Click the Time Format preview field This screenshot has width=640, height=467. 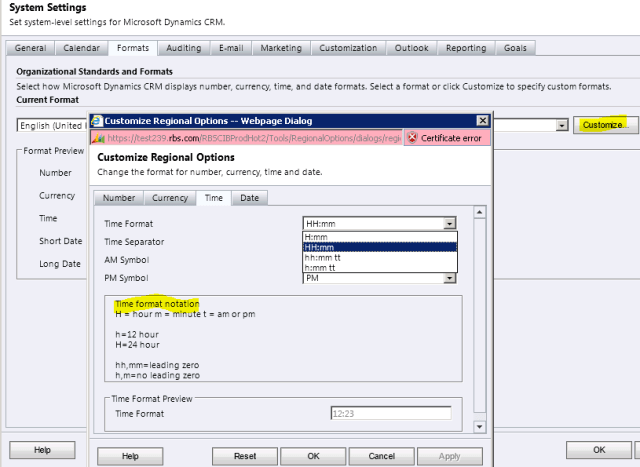tap(390, 412)
